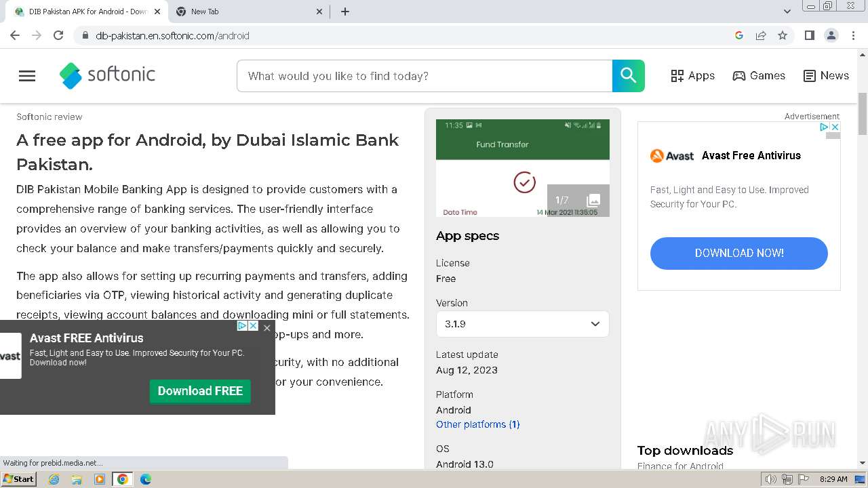The image size is (868, 488).
Task: Open Microsoft Edge from taskbar
Action: (146, 479)
